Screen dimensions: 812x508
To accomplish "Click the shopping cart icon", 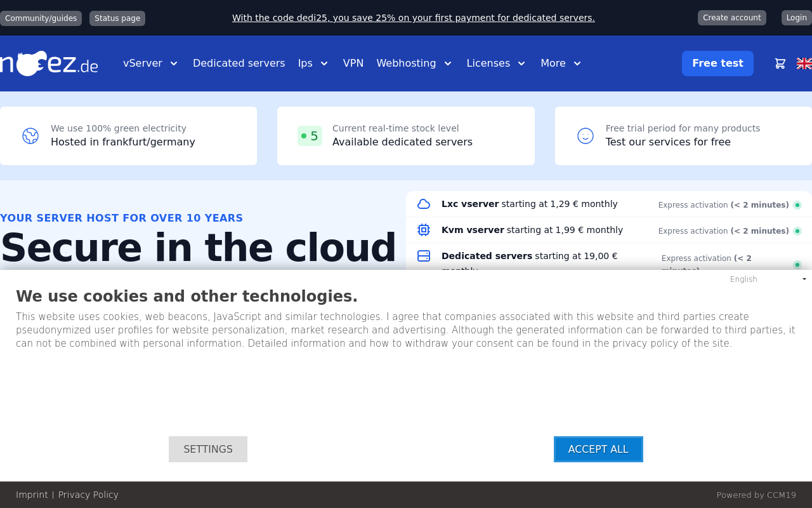I will tap(780, 63).
